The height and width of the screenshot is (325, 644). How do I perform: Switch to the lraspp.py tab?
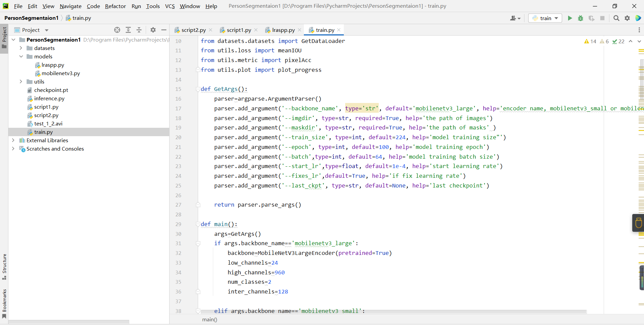283,30
